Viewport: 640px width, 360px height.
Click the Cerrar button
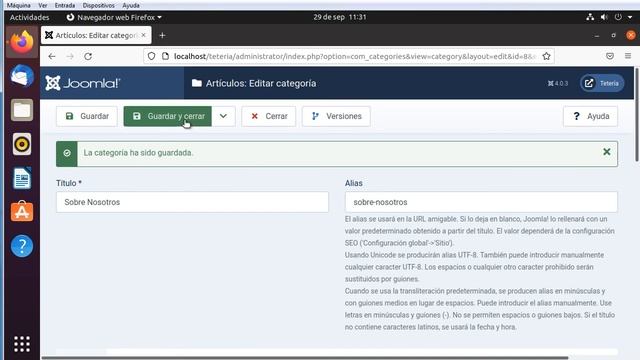[269, 116]
